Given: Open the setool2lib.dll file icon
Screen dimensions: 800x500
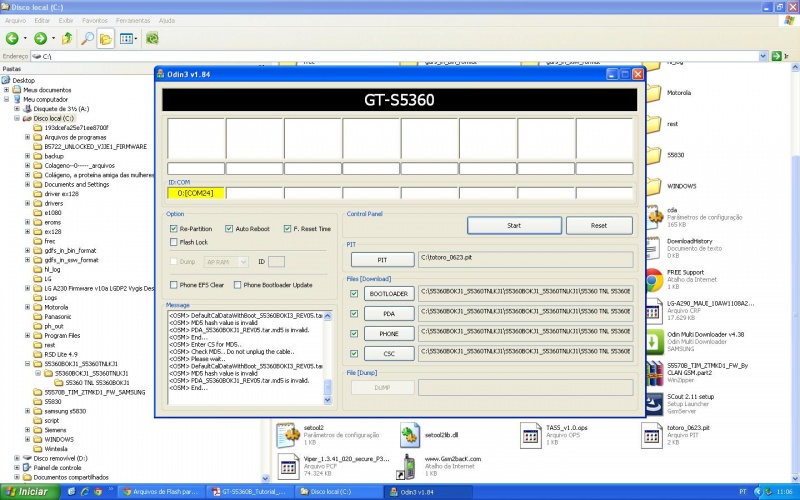Looking at the screenshot, I should 409,435.
